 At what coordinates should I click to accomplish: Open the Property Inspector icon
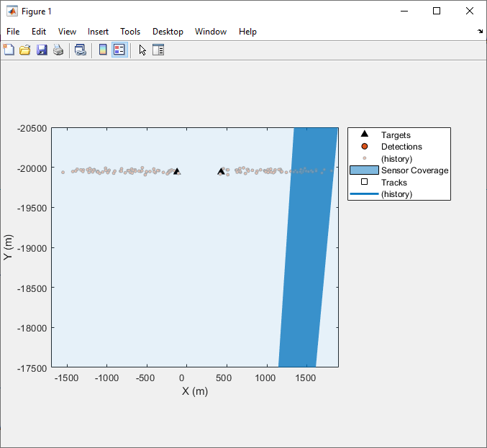[x=158, y=50]
